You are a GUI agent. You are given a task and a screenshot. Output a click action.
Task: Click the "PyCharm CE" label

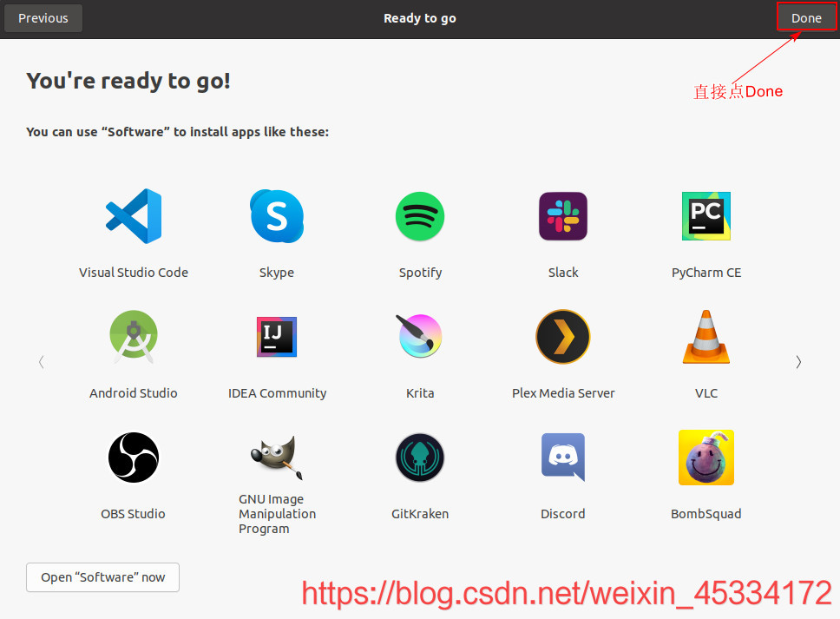706,273
